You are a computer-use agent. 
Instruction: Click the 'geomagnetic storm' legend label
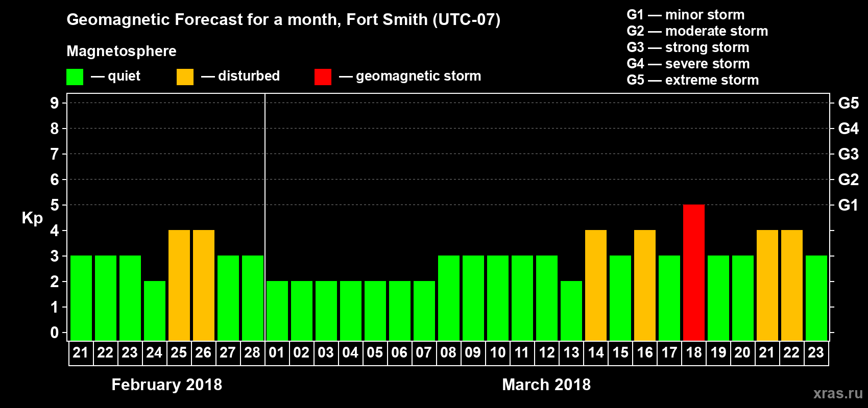point(419,76)
